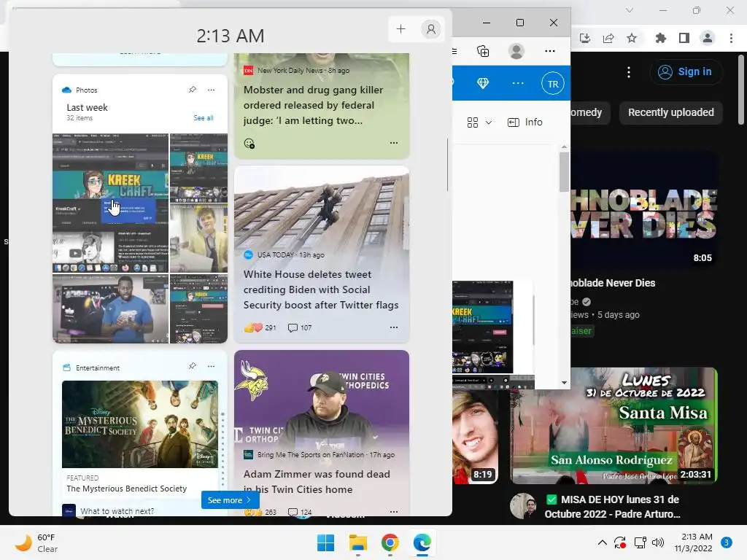Add a widget with the plus button

(400, 29)
